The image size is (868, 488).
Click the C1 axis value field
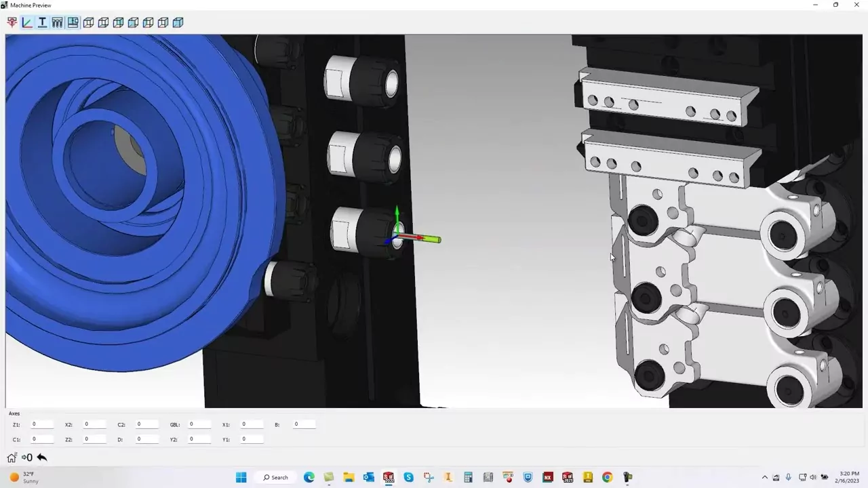42,439
